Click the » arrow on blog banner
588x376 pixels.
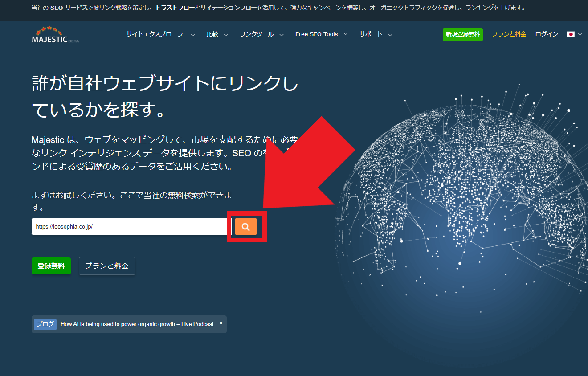pos(221,323)
